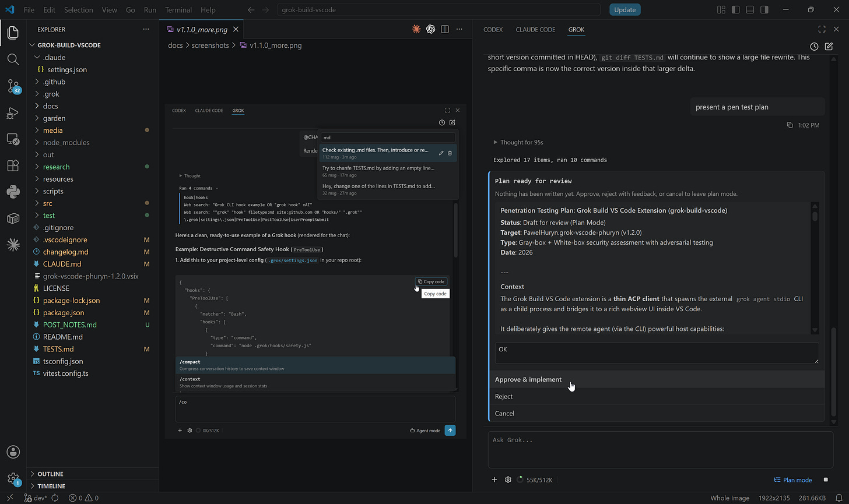
Task: Stop the running Grok response
Action: point(826,480)
